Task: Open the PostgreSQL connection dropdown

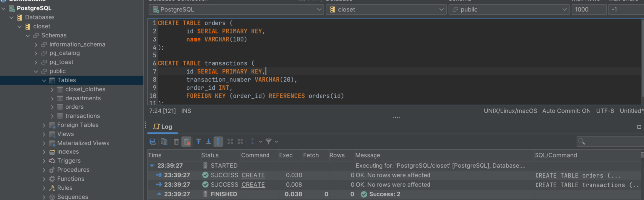Action: 236,9
